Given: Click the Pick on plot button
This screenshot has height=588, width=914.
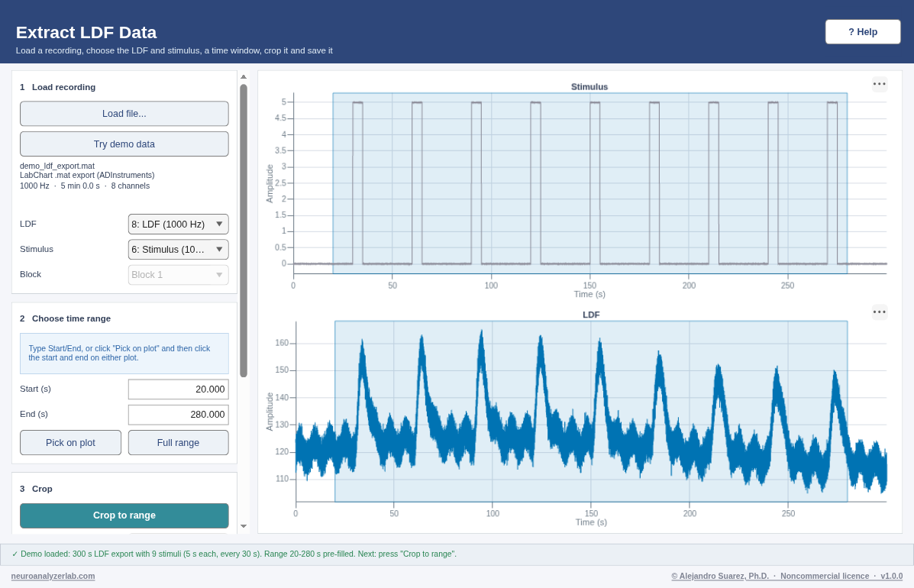Looking at the screenshot, I should (70, 443).
